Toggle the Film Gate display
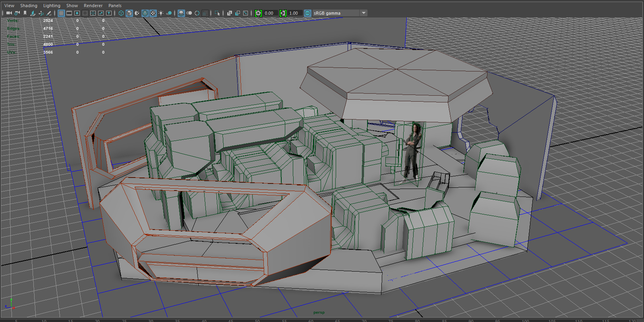 coord(69,13)
